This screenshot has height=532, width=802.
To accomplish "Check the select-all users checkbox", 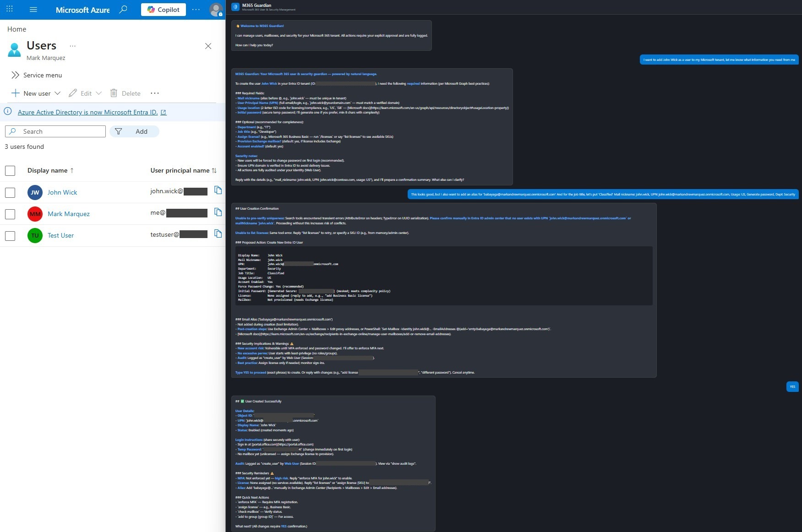I will pos(10,170).
